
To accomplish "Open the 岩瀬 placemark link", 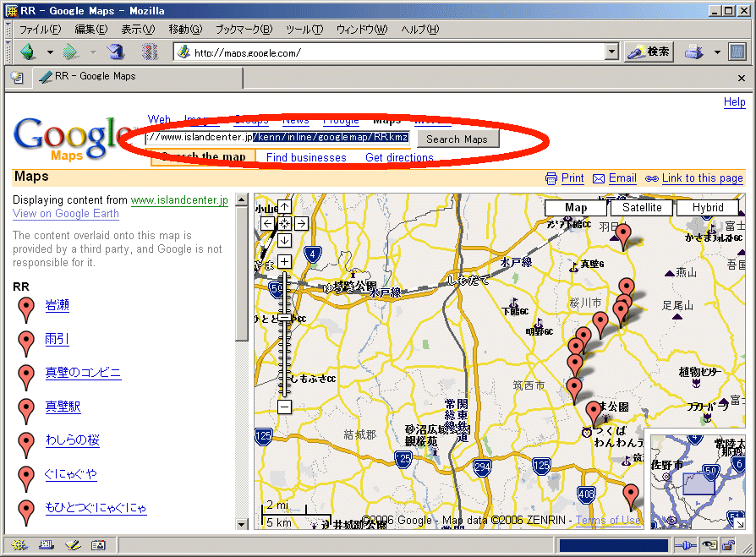I will 57,305.
